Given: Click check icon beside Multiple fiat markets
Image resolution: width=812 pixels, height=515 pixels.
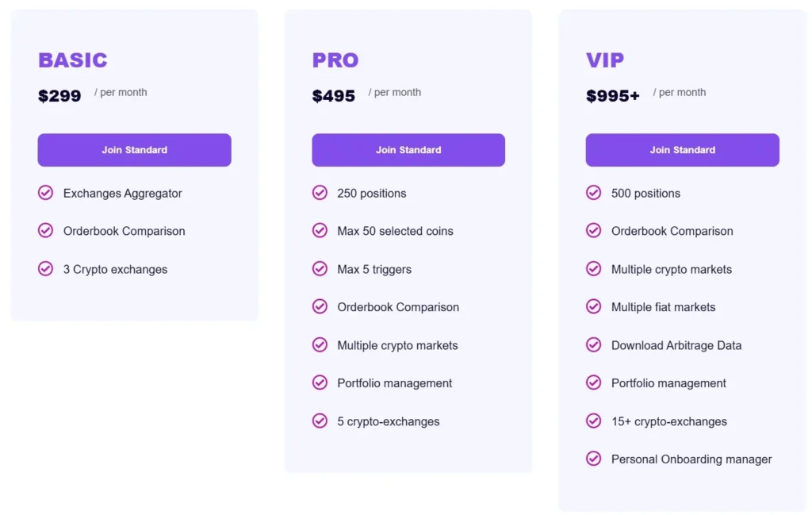Looking at the screenshot, I should pos(593,307).
